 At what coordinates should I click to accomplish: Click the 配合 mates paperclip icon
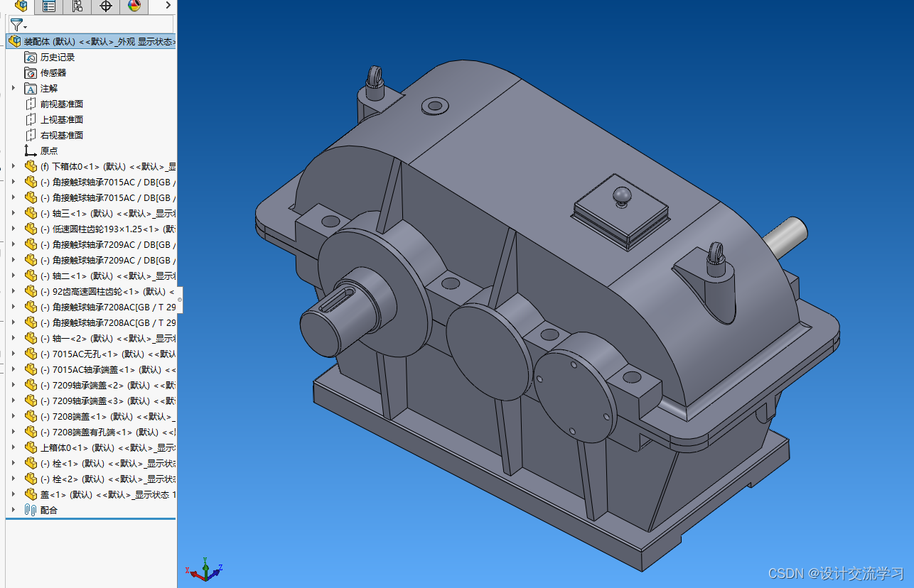[30, 510]
